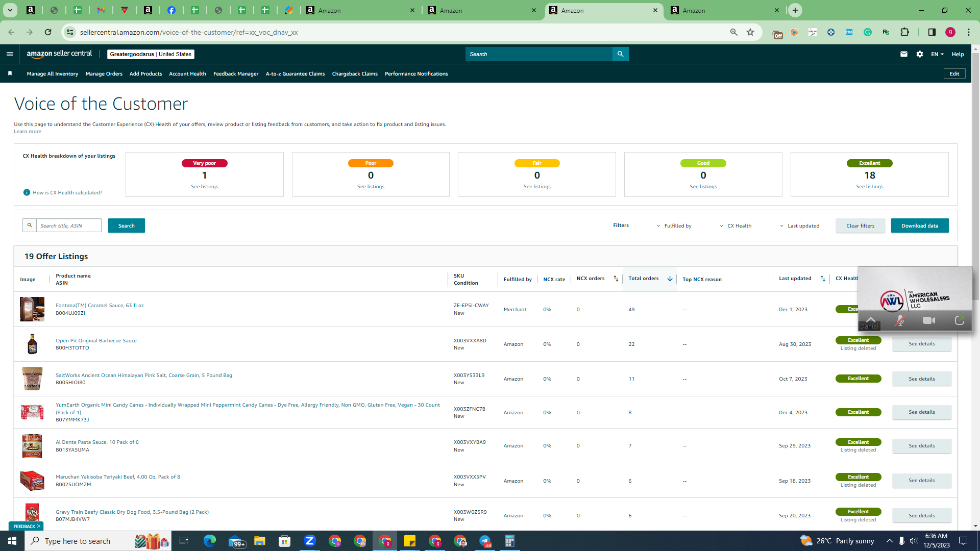Image resolution: width=980 pixels, height=551 pixels.
Task: Click the Search title, ASIN input field
Action: point(69,226)
